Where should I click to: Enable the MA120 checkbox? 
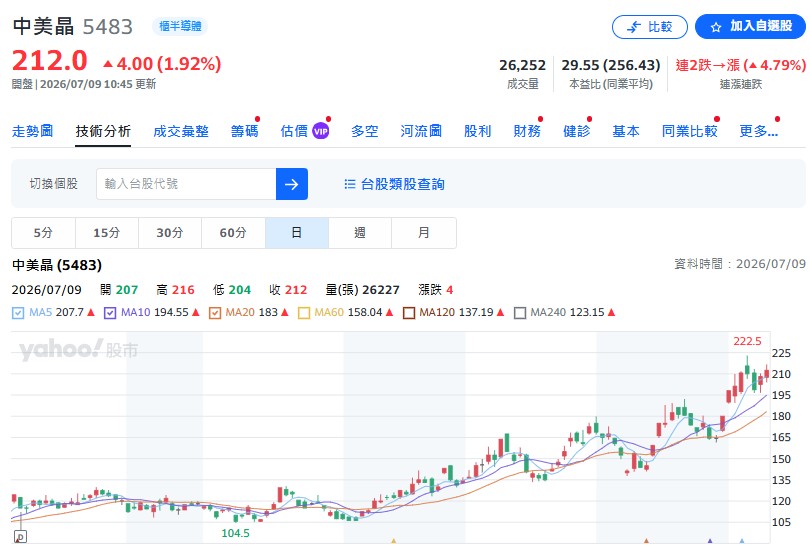click(x=409, y=313)
